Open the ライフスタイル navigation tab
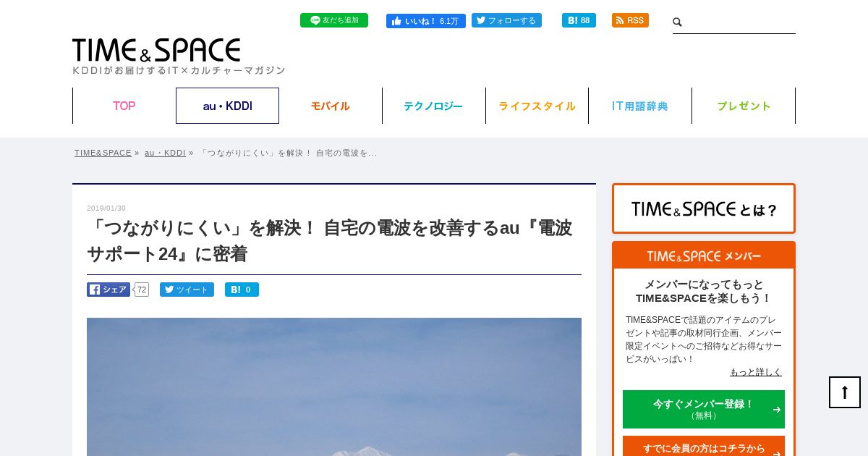Viewport: 868px width, 456px height. pyautogui.click(x=537, y=106)
